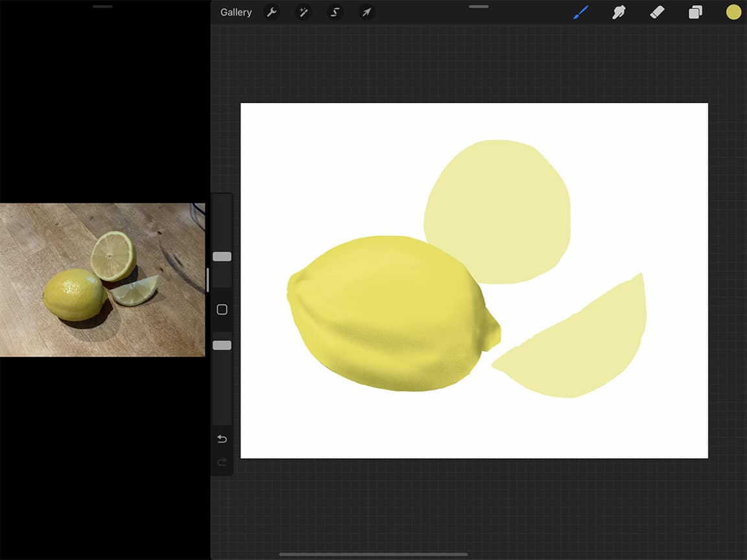This screenshot has height=560, width=747.
Task: Switch to the Eraser tool
Action: 657,12
